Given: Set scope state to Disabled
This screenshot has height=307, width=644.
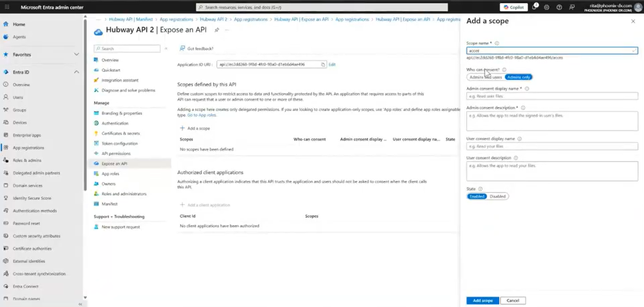Looking at the screenshot, I should click(498, 196).
